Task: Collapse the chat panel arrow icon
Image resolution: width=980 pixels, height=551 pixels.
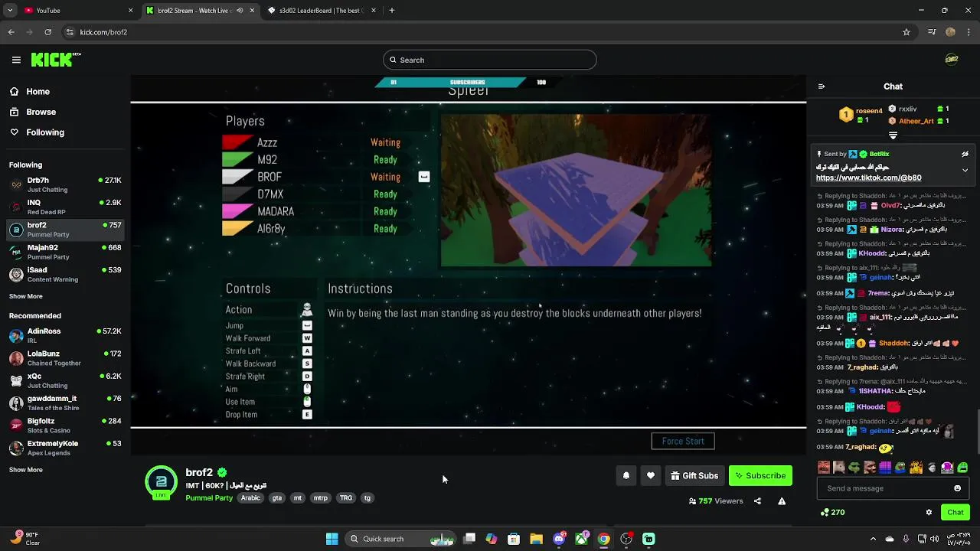Action: click(x=822, y=86)
